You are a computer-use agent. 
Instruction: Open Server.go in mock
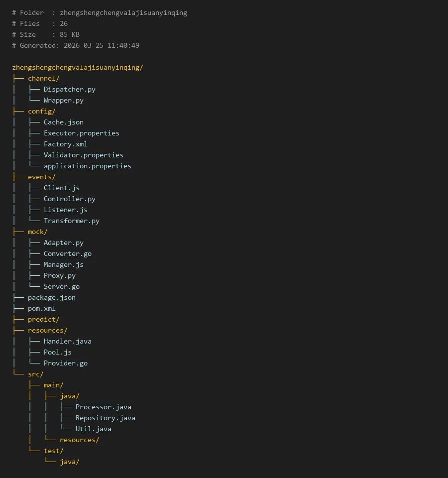tap(61, 286)
